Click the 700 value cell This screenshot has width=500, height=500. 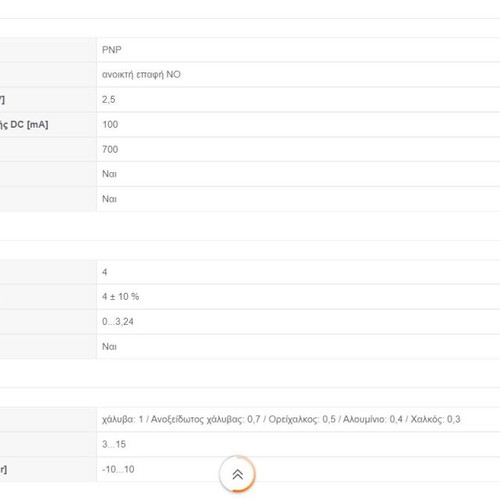click(298, 149)
